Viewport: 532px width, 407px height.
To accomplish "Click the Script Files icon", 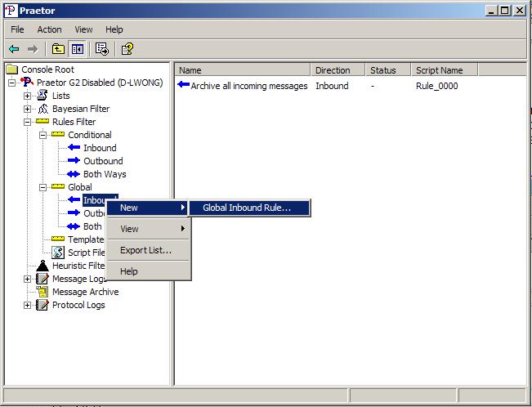I will pyautogui.click(x=58, y=253).
